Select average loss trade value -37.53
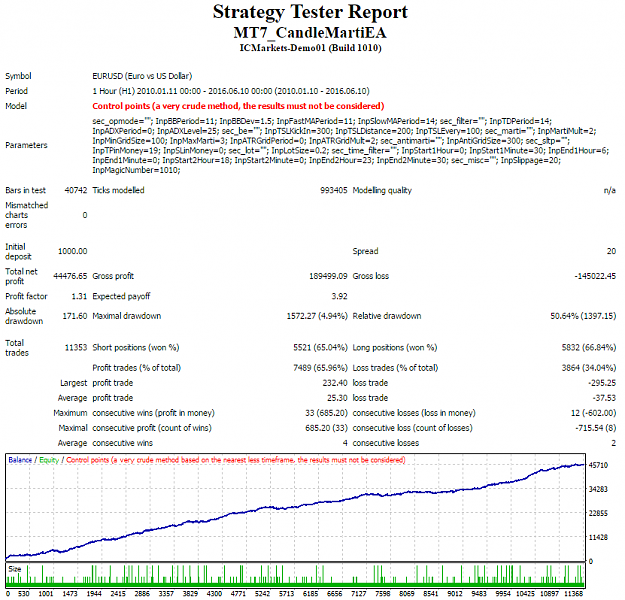 coord(604,398)
